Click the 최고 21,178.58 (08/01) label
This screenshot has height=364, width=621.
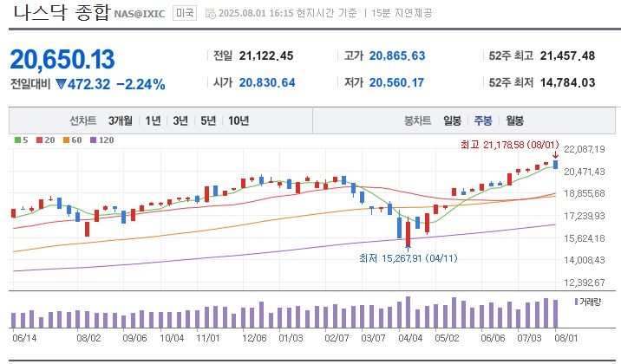tap(510, 145)
